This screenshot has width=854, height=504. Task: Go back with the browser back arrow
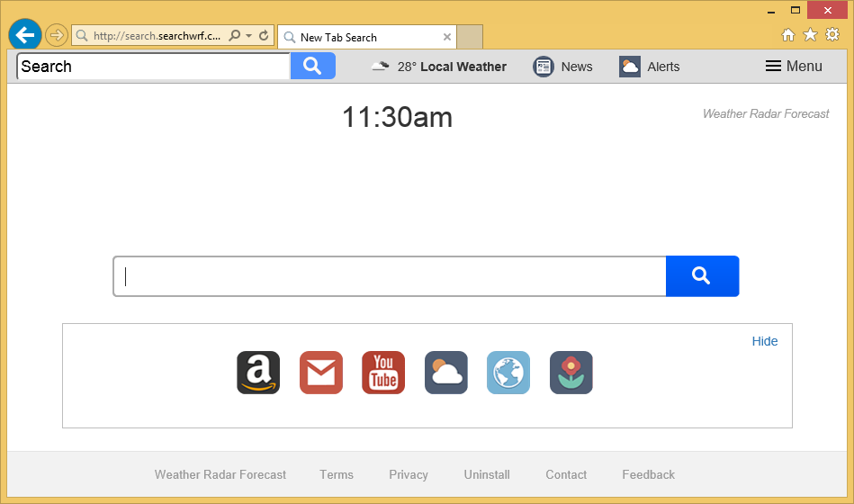(25, 35)
